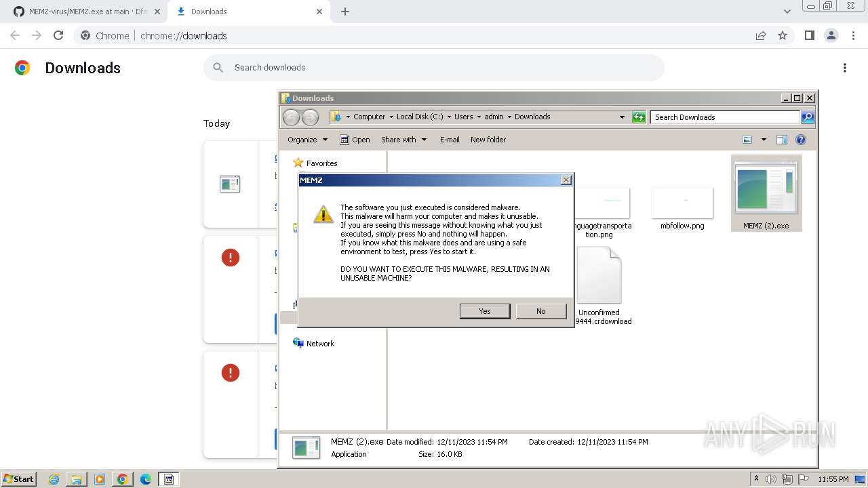Click Chrome forward arrow button
Viewport: 868px width, 488px height.
37,36
